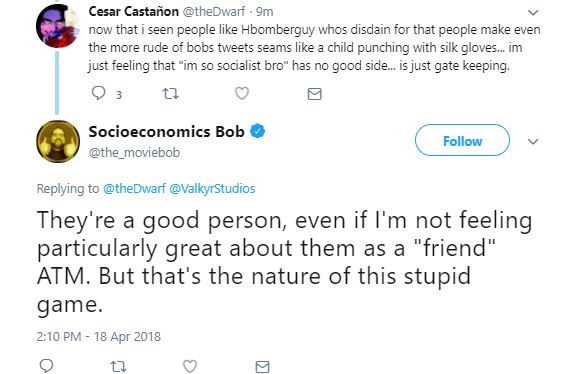Follow Socioeconomics Bob
This screenshot has height=374, width=575.
click(462, 140)
